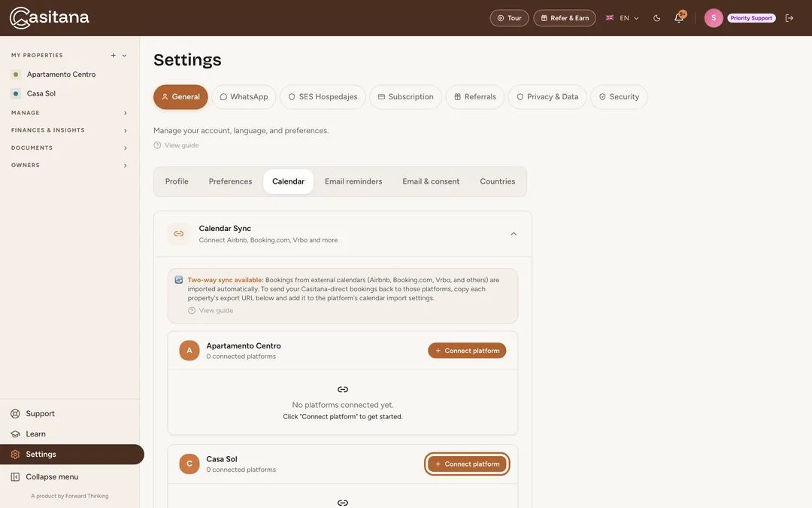
Task: Open the Subscription tab
Action: click(x=405, y=97)
